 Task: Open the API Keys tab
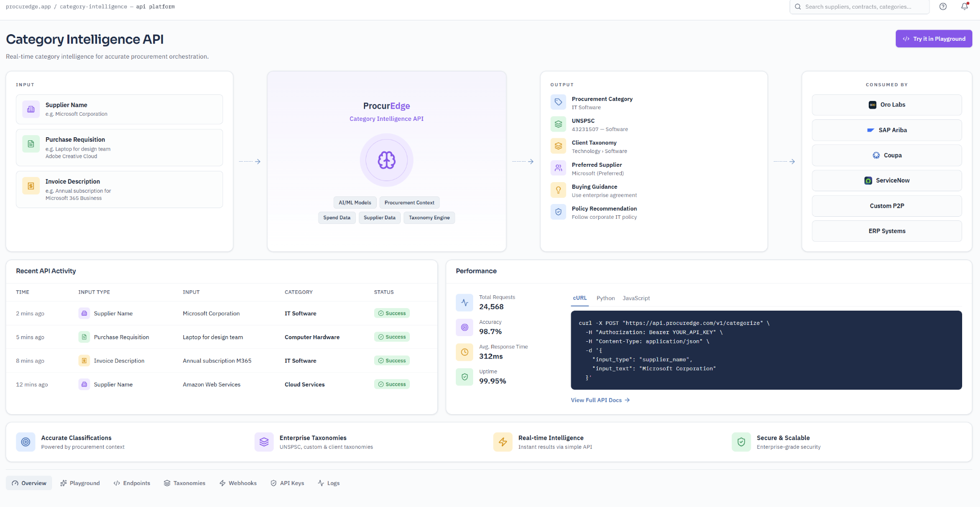[287, 483]
